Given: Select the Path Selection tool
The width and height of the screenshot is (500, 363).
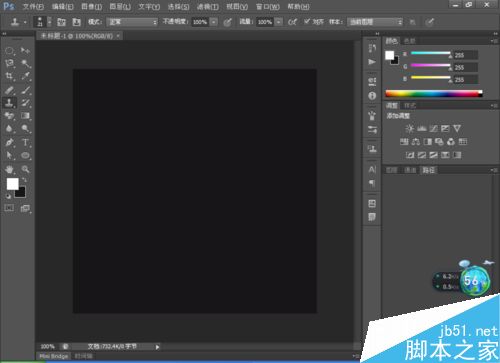Looking at the screenshot, I should [x=9, y=156].
